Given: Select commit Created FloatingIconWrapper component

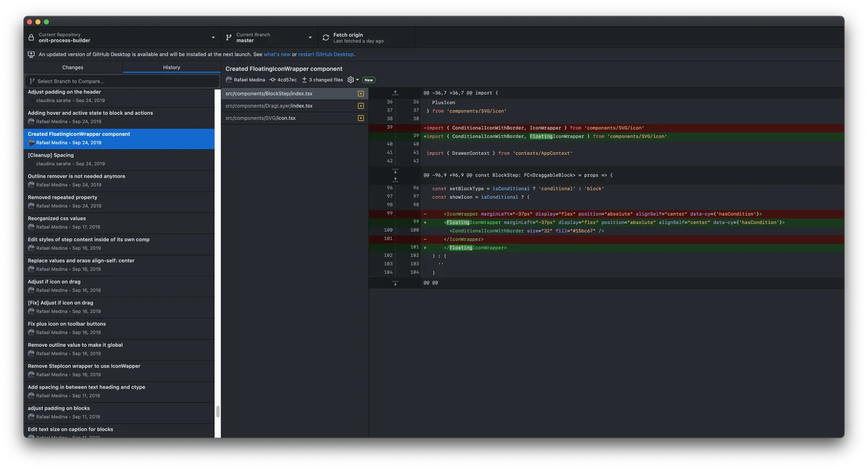Looking at the screenshot, I should pyautogui.click(x=119, y=138).
